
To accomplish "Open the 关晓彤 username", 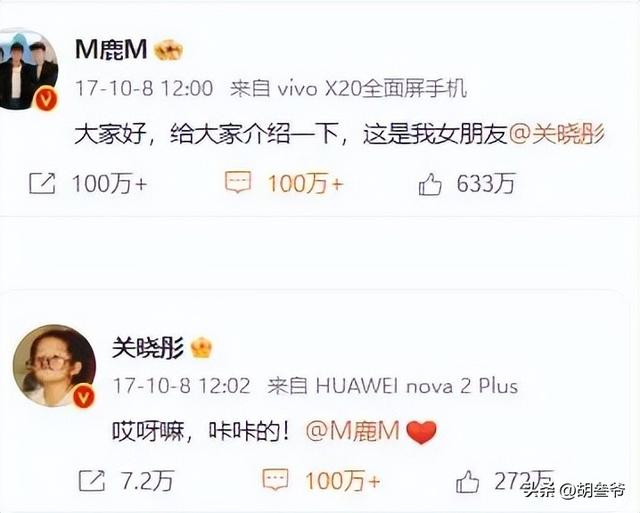I will pyautogui.click(x=148, y=348).
